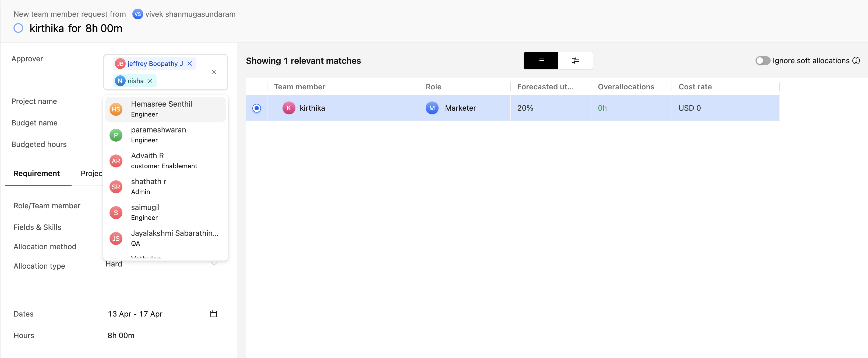Clear all approvers with X icon
The height and width of the screenshot is (358, 868).
[x=214, y=72]
